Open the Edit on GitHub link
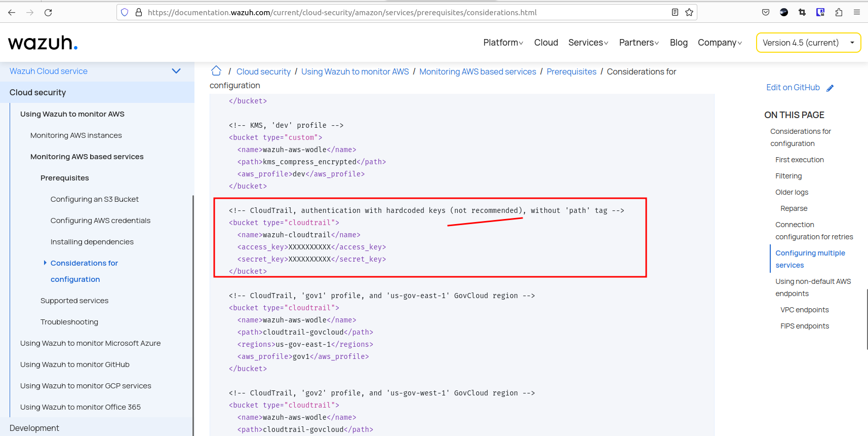This screenshot has width=868, height=436. point(793,87)
